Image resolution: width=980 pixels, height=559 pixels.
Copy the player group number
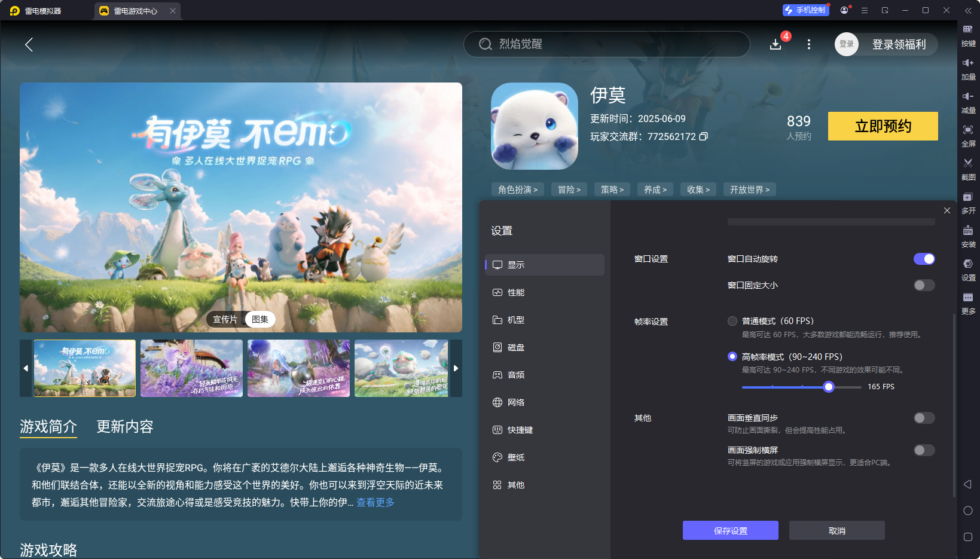coord(704,136)
